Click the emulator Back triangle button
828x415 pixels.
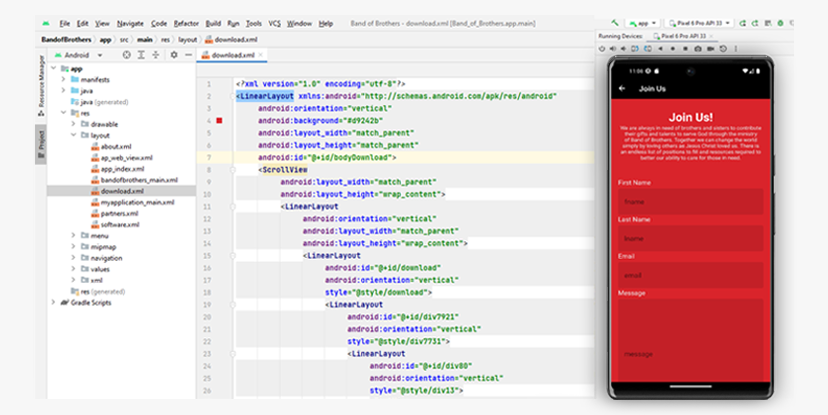click(660, 49)
